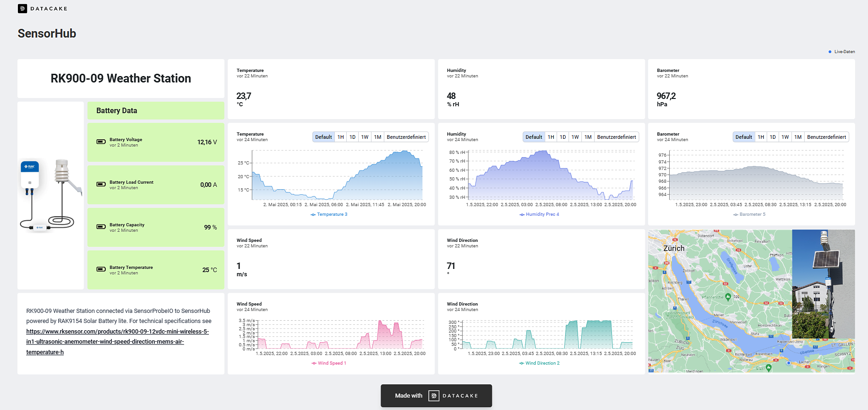This screenshot has width=868, height=410.
Task: Toggle Wind Speed 1 legend series
Action: [x=329, y=363]
